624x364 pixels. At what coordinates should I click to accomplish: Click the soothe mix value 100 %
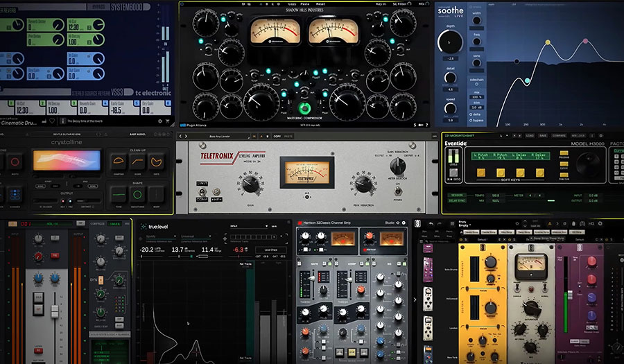476,97
